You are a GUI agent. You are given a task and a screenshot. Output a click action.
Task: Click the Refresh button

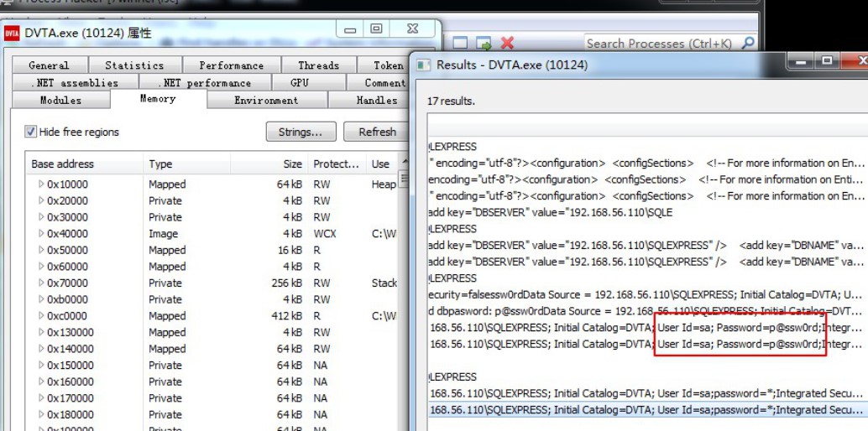click(x=376, y=132)
